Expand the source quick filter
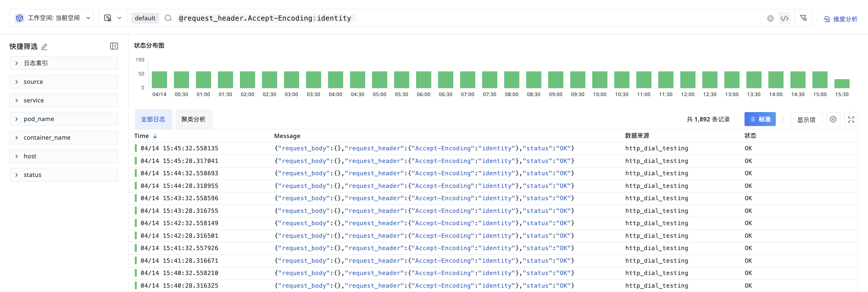 click(x=64, y=81)
